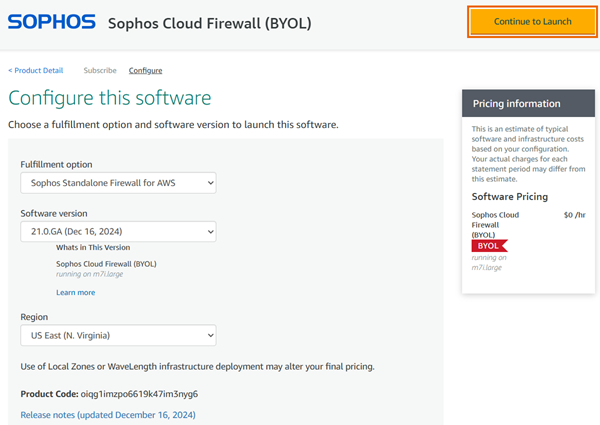
Task: Click the Sophos logo
Action: 52,22
